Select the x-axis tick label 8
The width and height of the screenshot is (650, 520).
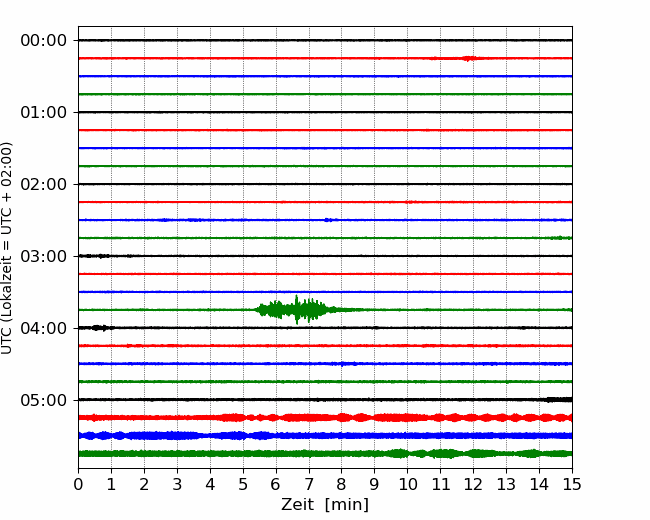coord(342,484)
